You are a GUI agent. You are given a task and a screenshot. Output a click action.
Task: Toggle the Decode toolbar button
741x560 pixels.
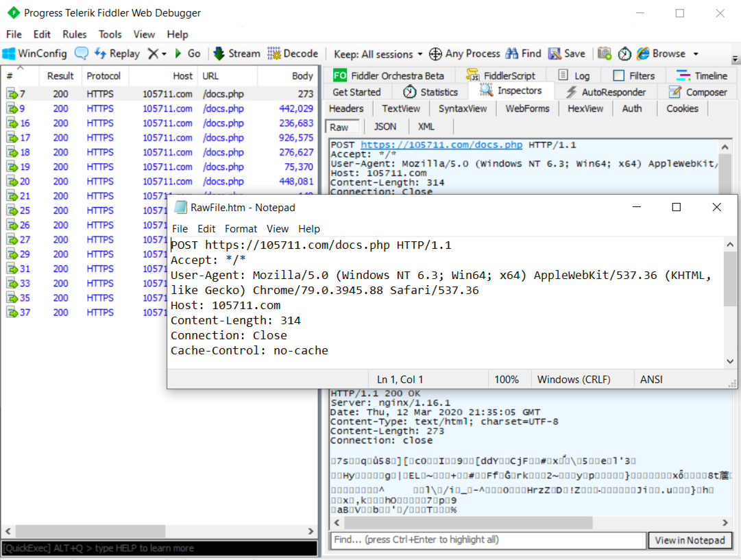(x=293, y=53)
